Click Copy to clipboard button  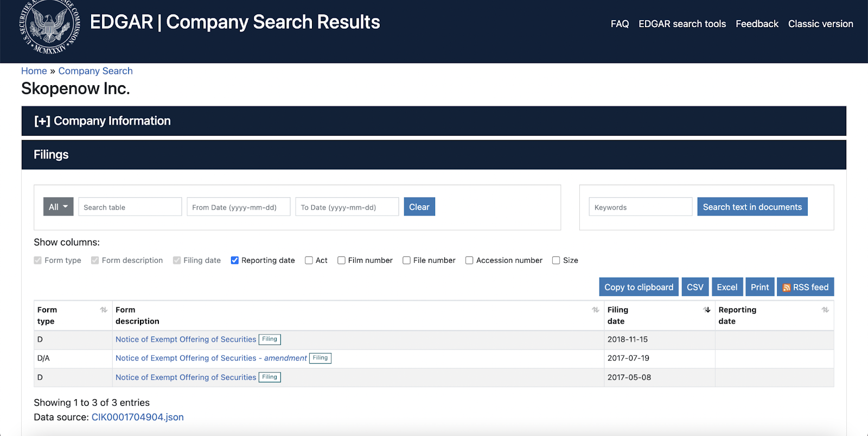tap(639, 287)
